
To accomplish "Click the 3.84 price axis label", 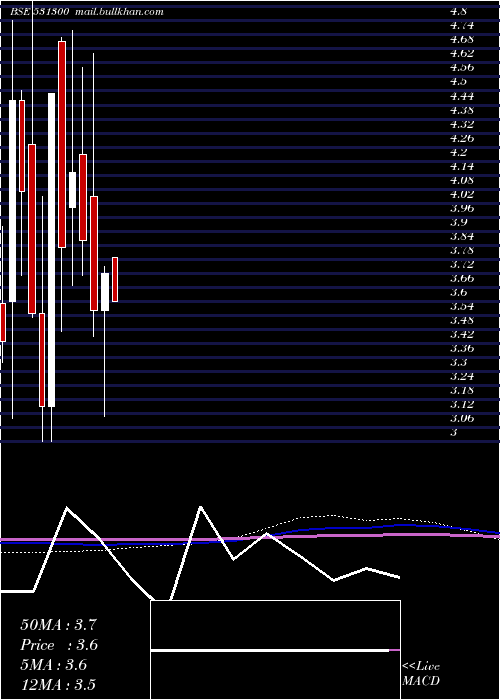I will pyautogui.click(x=462, y=236).
